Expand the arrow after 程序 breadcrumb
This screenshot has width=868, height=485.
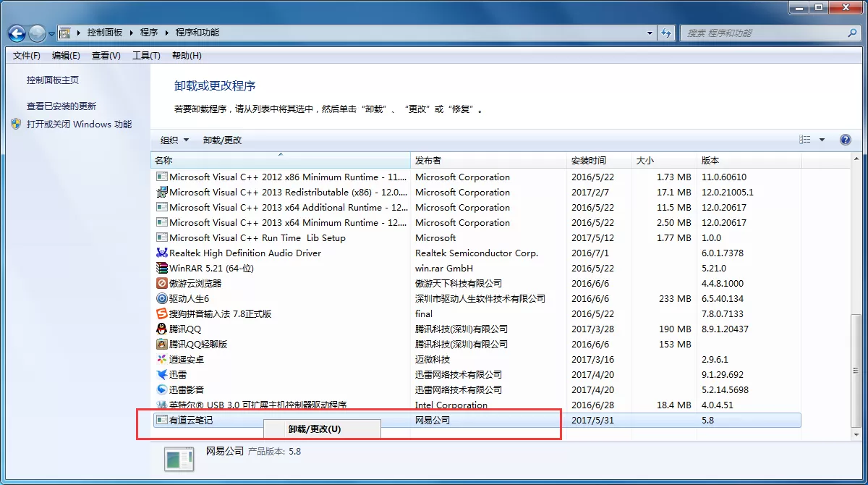click(167, 33)
